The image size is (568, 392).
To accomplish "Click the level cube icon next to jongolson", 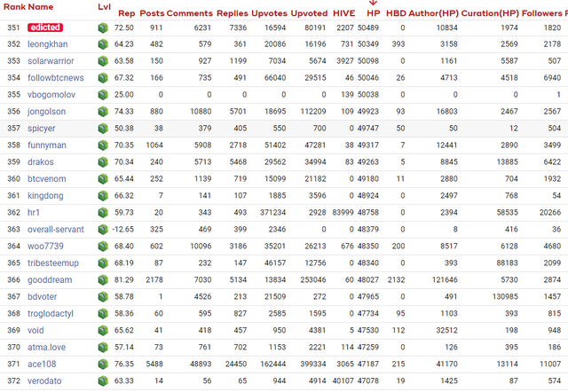I will coord(103,112).
